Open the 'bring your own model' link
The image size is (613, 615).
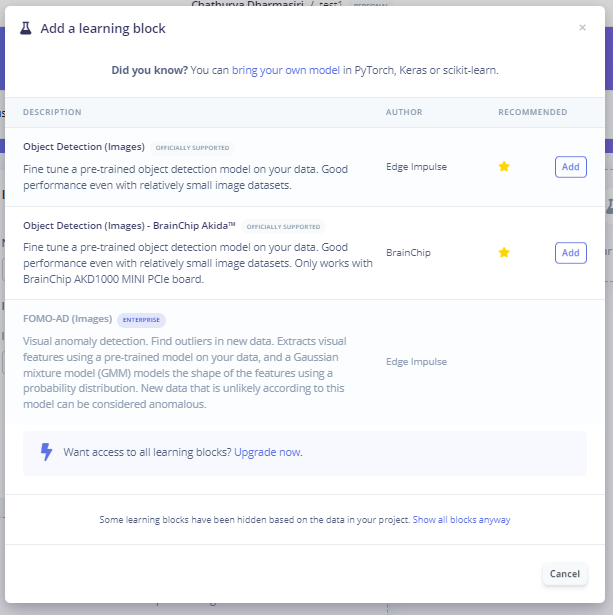click(287, 71)
